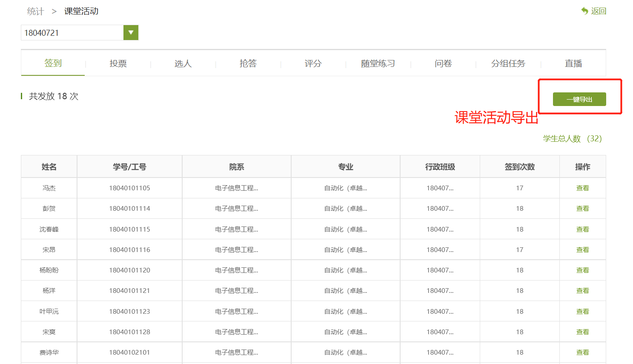View sign-in details for 冯杰
The height and width of the screenshot is (364, 633).
point(582,188)
